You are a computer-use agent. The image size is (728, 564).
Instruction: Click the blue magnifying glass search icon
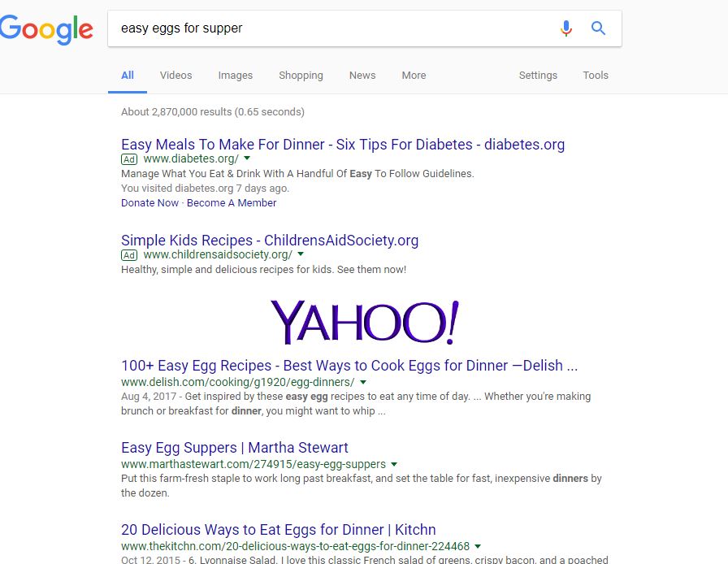click(x=598, y=28)
